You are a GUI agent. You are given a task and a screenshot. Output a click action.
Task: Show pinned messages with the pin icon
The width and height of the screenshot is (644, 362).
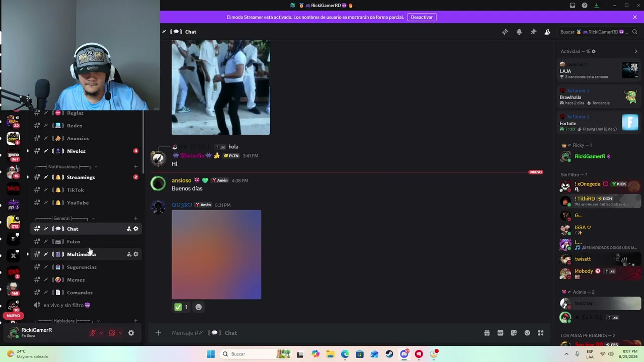[533, 32]
